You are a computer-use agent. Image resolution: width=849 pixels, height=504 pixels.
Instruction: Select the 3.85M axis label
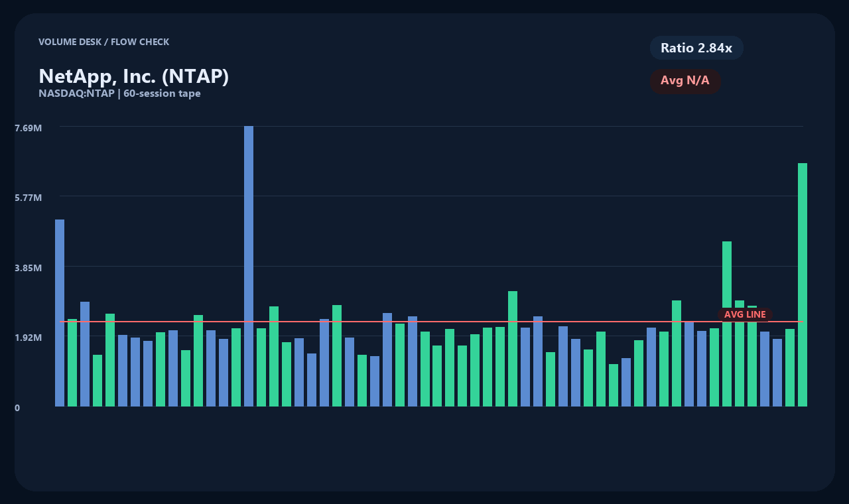tap(28, 268)
